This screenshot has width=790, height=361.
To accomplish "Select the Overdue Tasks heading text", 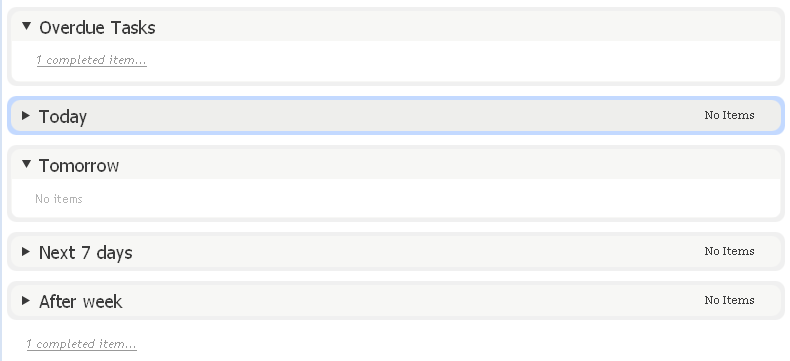I will pyautogui.click(x=97, y=27).
